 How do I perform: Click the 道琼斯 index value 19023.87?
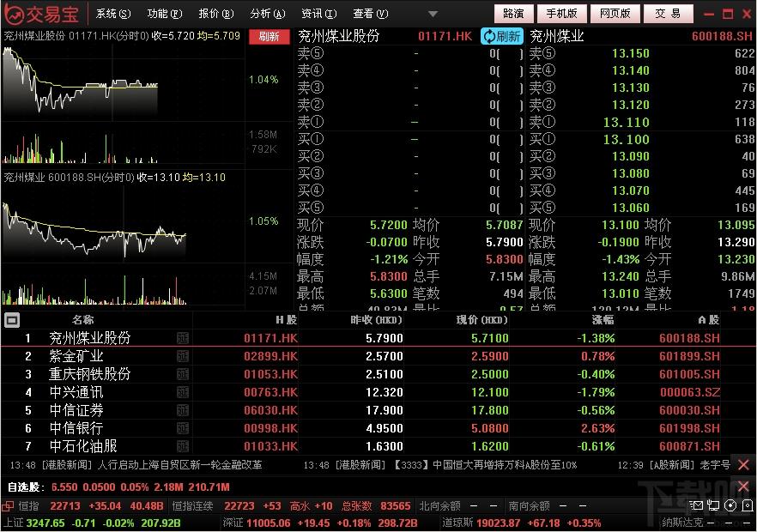coord(499,523)
